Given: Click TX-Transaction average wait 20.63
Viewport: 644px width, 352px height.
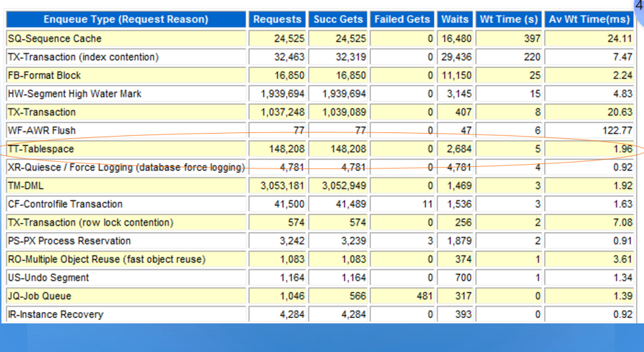Looking at the screenshot, I should (x=620, y=112).
